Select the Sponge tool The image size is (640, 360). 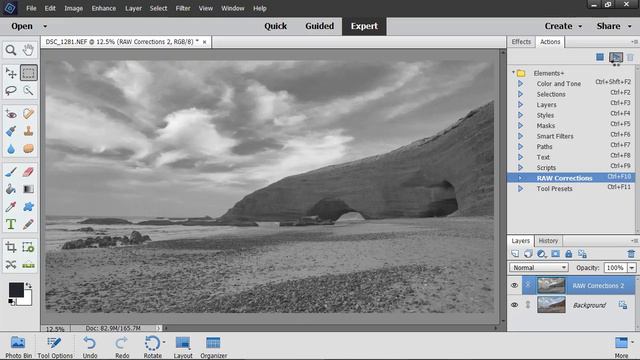click(28, 149)
